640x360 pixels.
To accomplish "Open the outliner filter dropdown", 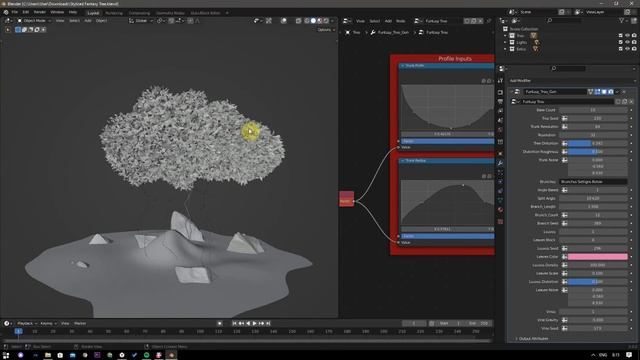I will coord(623,20).
